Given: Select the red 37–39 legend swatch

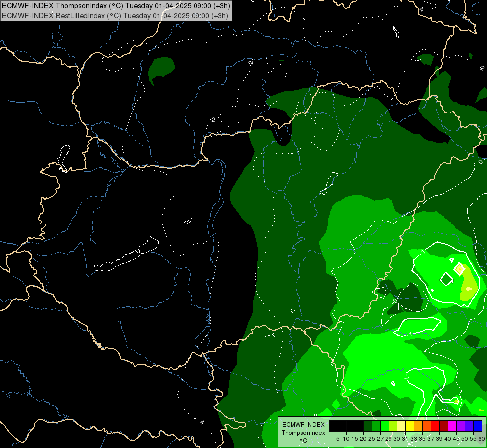Looking at the screenshot, I should point(435,426).
